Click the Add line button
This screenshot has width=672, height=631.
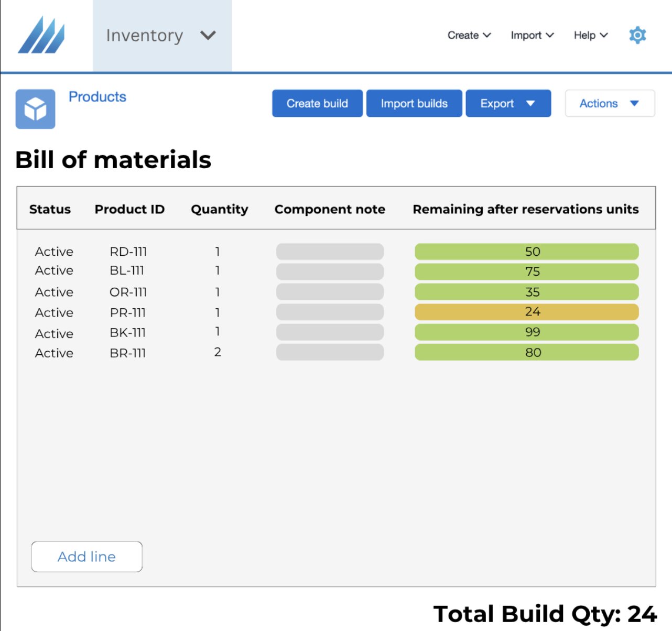coord(86,557)
